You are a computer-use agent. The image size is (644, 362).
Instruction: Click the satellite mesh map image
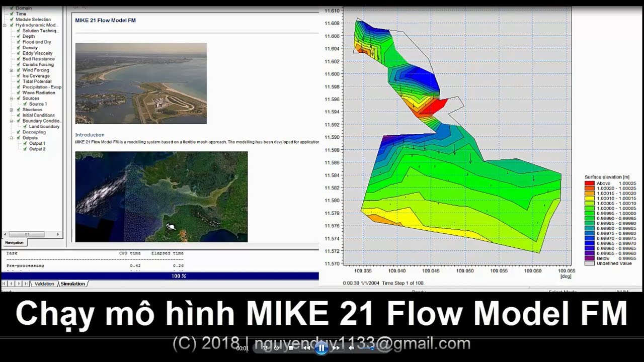162,197
